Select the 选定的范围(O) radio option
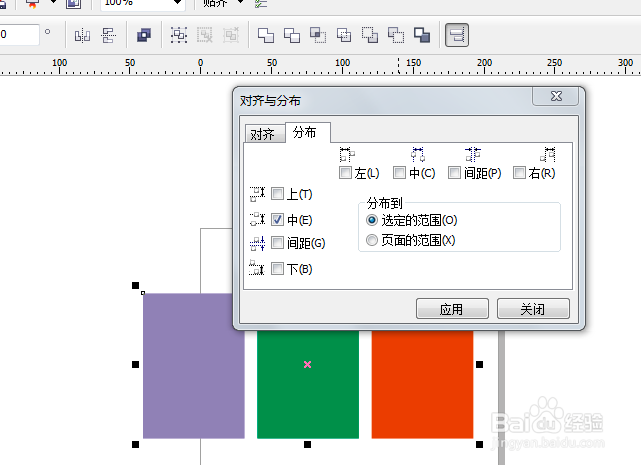641x465 pixels. click(372, 220)
